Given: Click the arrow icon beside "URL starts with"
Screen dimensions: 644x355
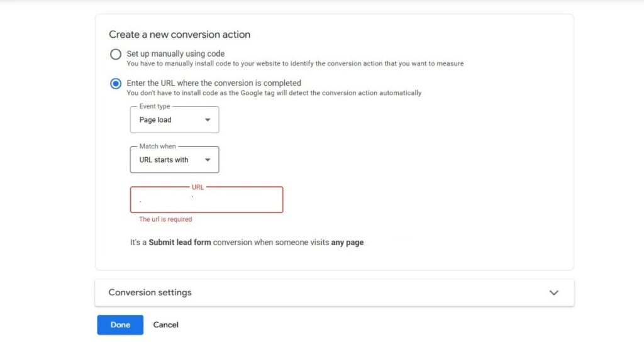Looking at the screenshot, I should point(208,160).
